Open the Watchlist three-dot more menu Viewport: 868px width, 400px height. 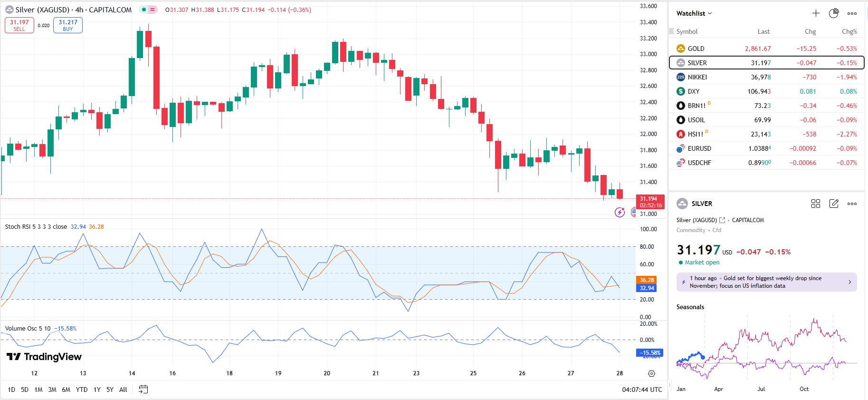click(x=852, y=13)
